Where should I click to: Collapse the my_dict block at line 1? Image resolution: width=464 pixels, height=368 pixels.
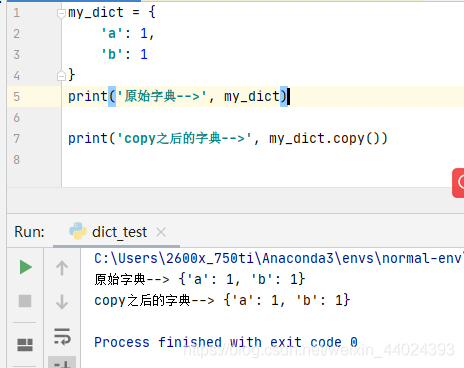tap(61, 13)
